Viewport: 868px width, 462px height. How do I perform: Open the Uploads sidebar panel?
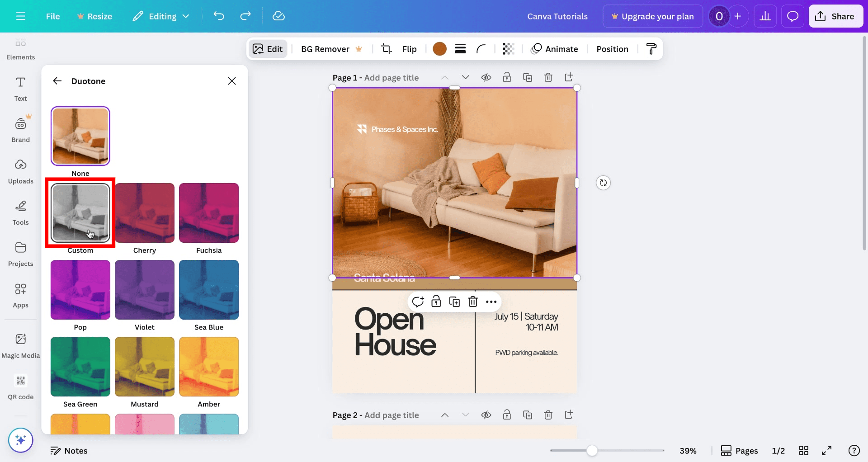pyautogui.click(x=20, y=172)
